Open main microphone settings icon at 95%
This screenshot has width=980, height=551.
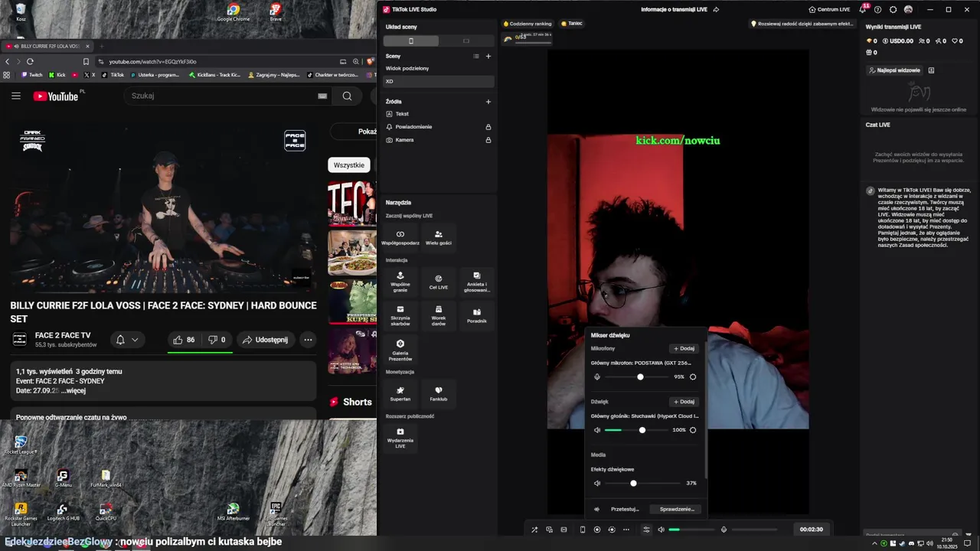coord(693,377)
